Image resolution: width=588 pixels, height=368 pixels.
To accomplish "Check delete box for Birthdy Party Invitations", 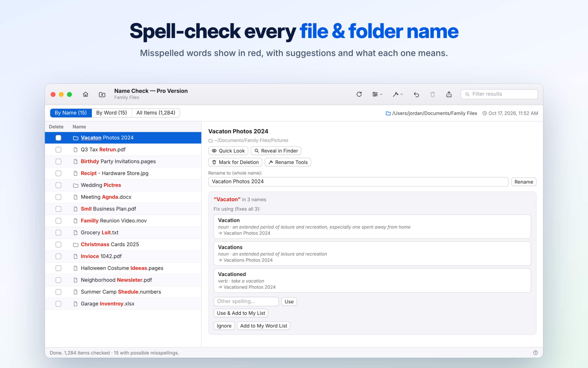I will click(58, 162).
